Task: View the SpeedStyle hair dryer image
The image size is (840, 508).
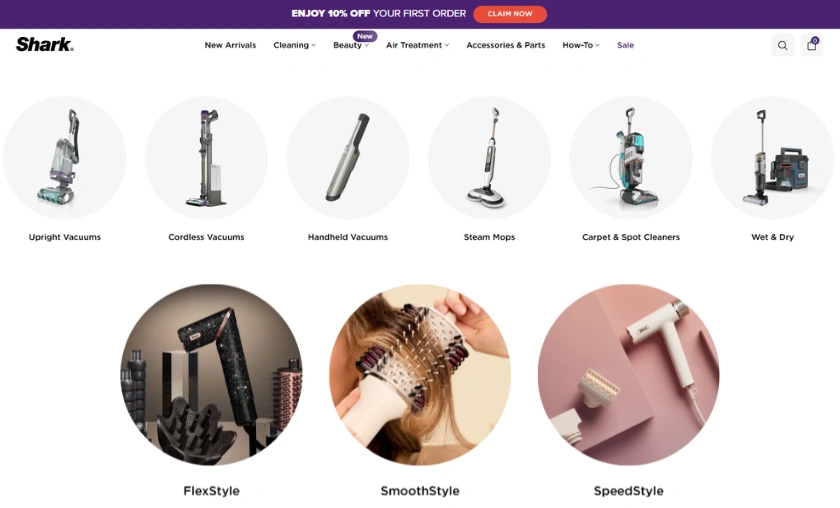Action: pyautogui.click(x=628, y=375)
